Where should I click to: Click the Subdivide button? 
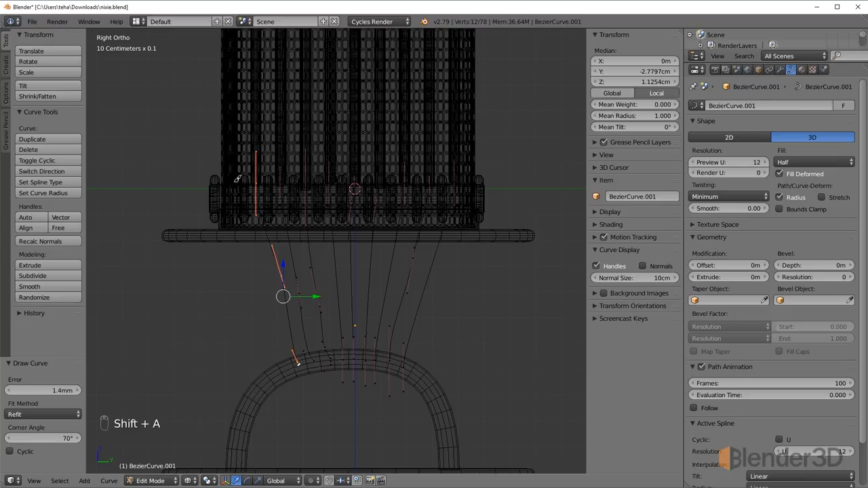[x=48, y=276]
